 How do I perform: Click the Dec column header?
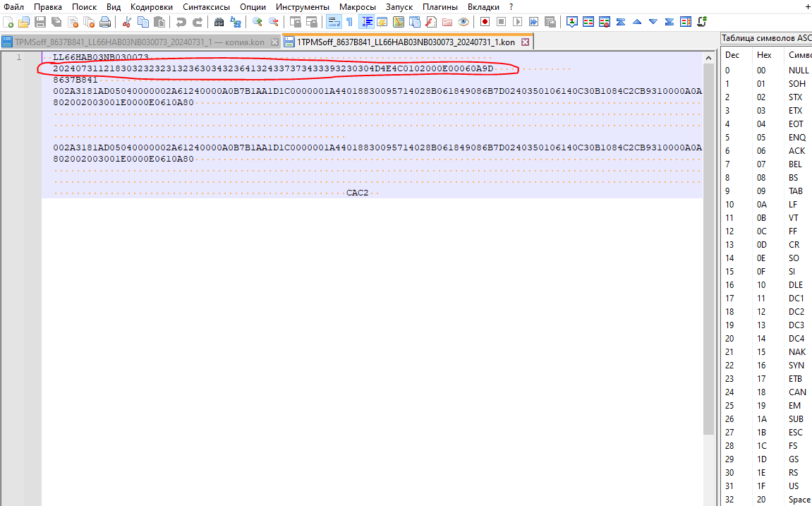point(732,55)
